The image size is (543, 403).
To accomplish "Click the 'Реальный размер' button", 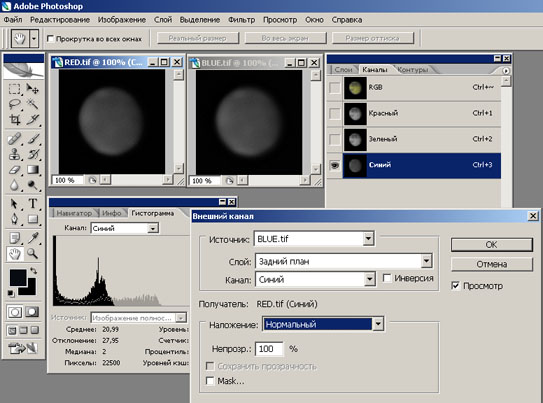I will click(x=198, y=38).
